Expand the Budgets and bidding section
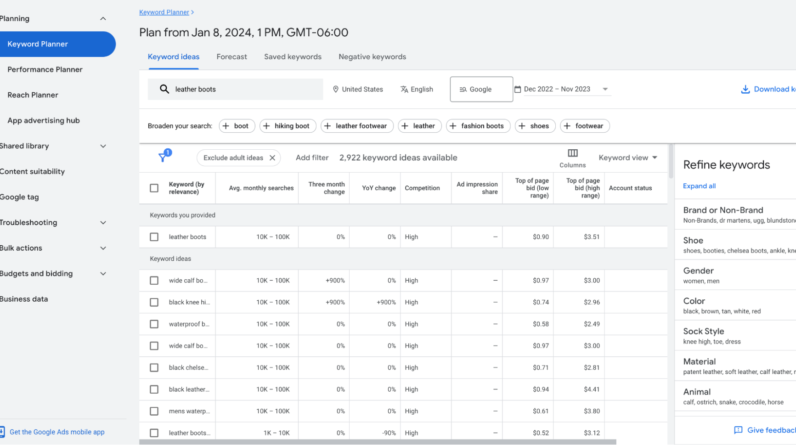The width and height of the screenshot is (796, 445). pyautogui.click(x=103, y=273)
